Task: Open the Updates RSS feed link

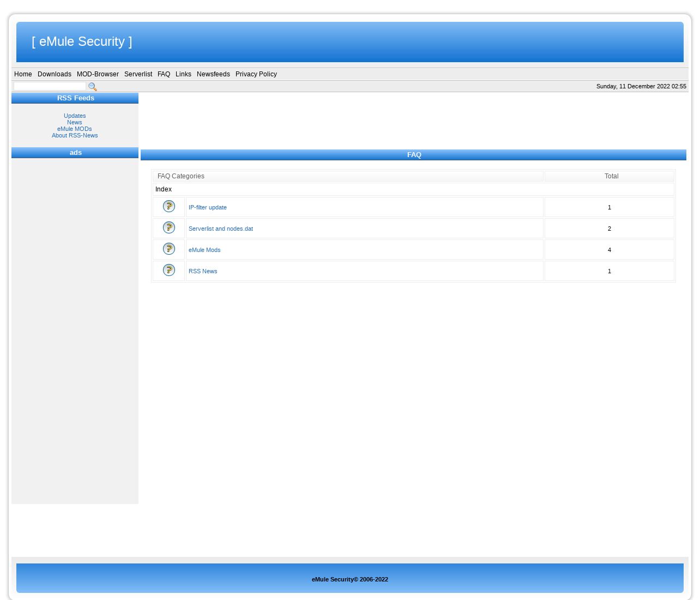Action: point(75,116)
